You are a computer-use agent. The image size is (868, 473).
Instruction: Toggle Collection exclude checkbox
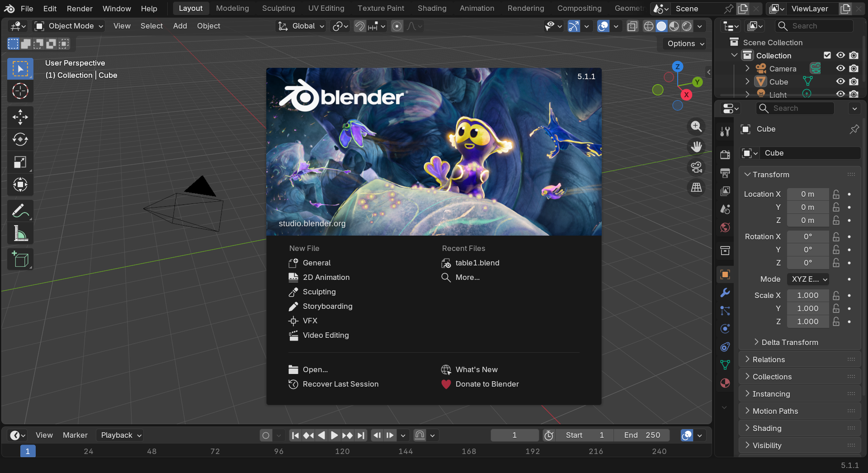(x=827, y=55)
